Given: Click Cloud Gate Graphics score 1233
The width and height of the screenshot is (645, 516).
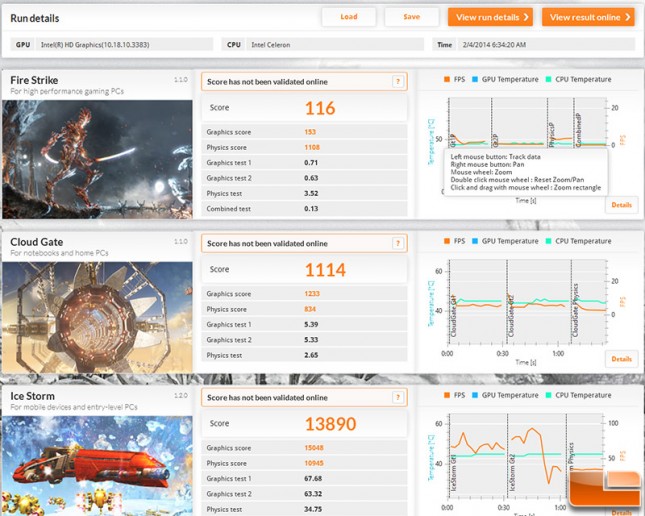Looking at the screenshot, I should coord(312,294).
